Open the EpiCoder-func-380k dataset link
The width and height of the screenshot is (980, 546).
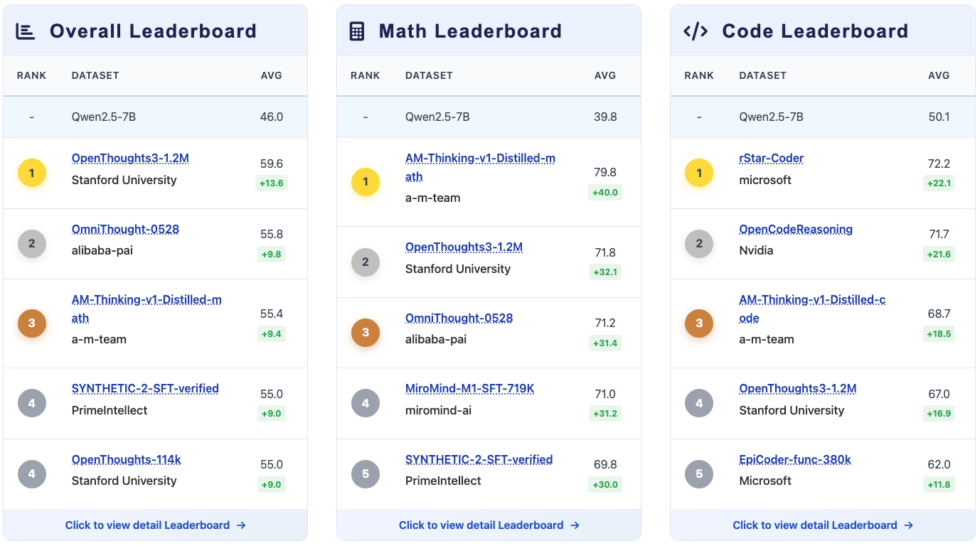[795, 460]
